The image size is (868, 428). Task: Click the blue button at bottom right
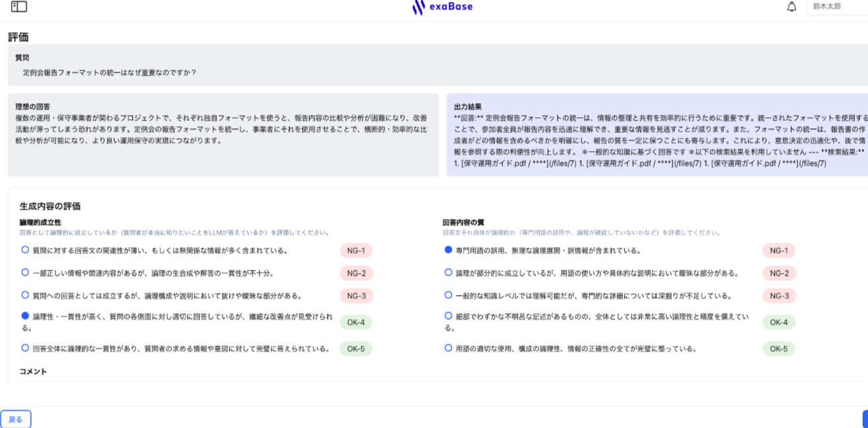[x=865, y=419]
